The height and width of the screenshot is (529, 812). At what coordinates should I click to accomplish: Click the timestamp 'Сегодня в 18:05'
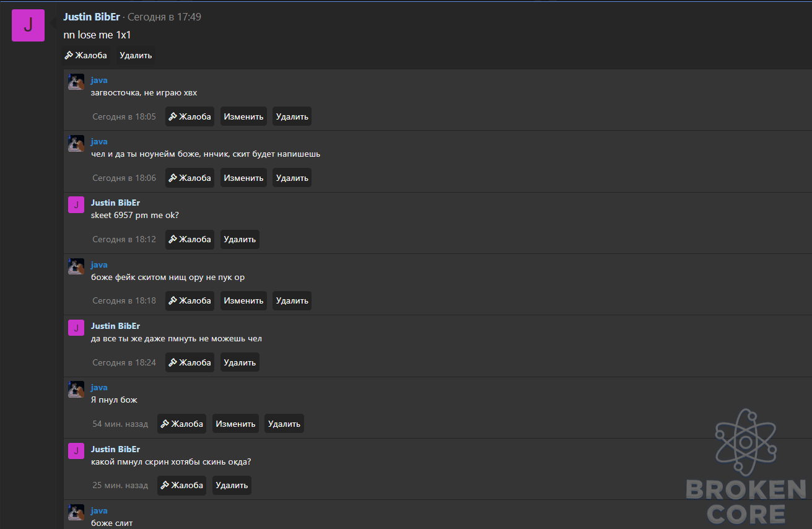click(x=124, y=116)
